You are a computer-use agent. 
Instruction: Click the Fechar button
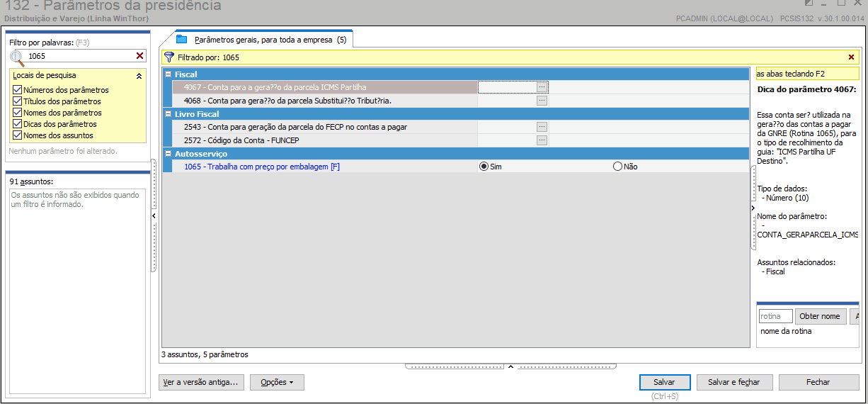pyautogui.click(x=818, y=382)
